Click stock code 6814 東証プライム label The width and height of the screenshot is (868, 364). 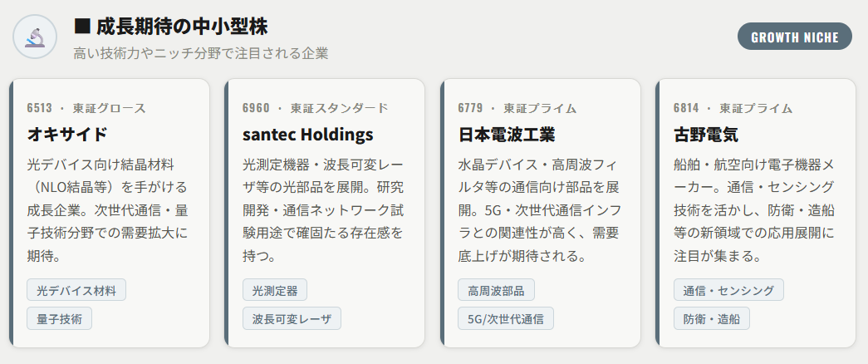[733, 108]
